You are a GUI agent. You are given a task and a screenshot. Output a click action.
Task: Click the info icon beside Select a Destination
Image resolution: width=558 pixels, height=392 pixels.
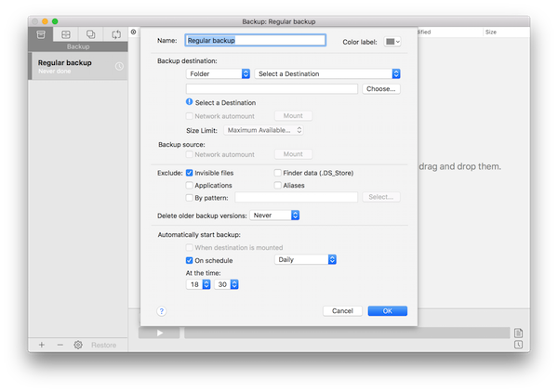190,102
